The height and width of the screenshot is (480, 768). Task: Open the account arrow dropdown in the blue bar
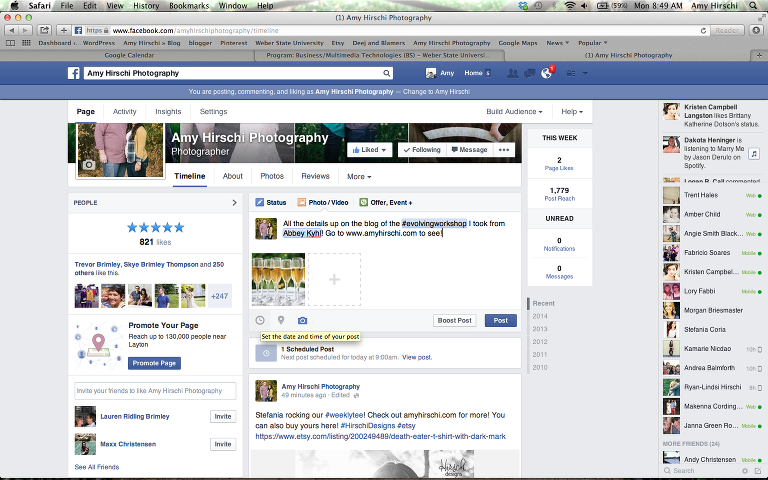(585, 73)
